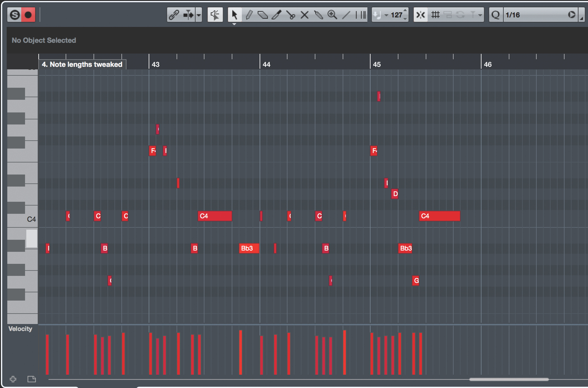This screenshot has height=388, width=588.
Task: Open Velocity controller lane selector
Action: point(20,329)
